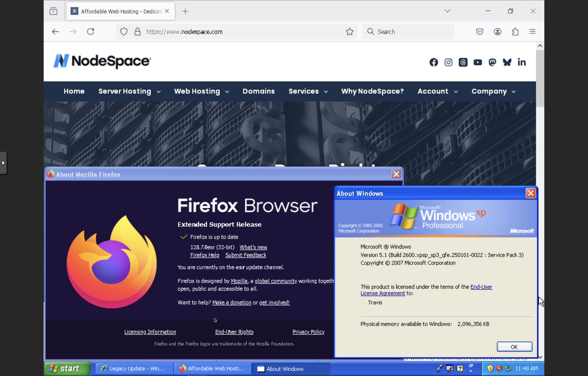The height and width of the screenshot is (376, 588).
Task: Open End-User Rights link
Action: [234, 332]
